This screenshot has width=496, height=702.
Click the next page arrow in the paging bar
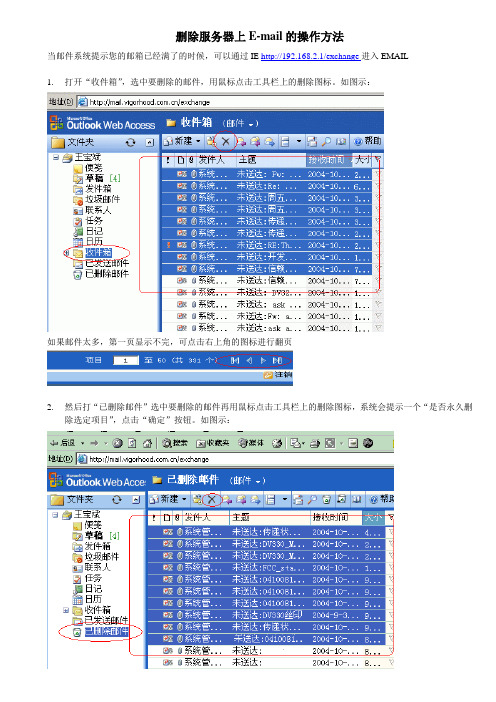pos(263,360)
